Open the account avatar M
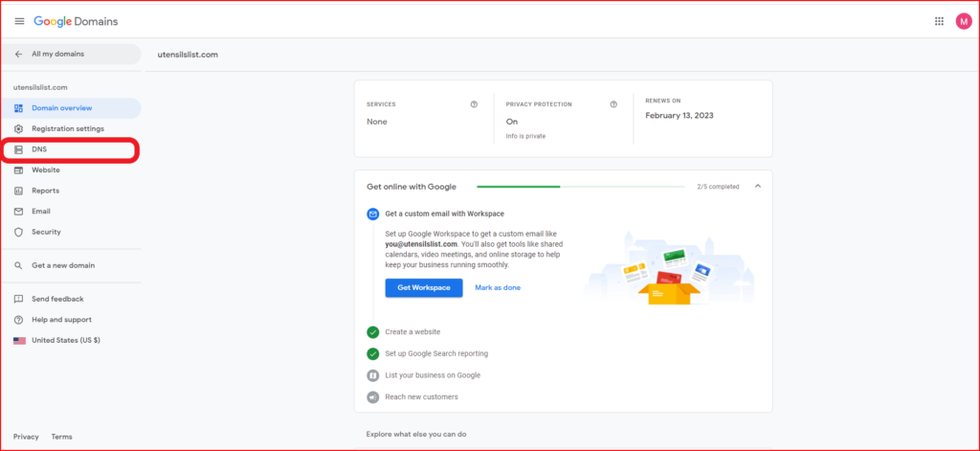 coord(963,21)
